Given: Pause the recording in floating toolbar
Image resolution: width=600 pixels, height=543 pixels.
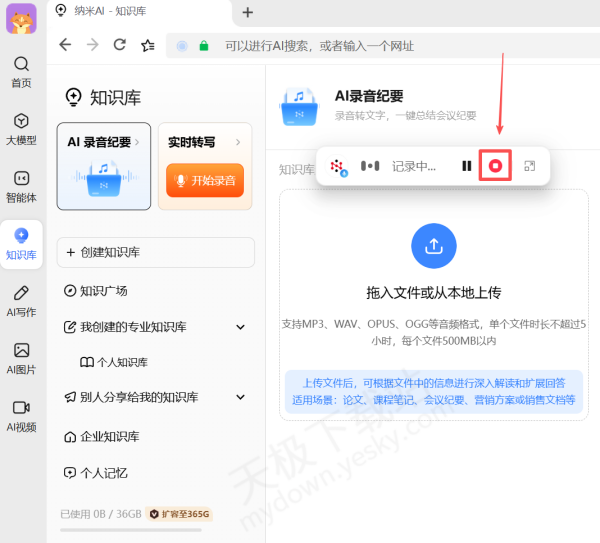Looking at the screenshot, I should coord(466,166).
